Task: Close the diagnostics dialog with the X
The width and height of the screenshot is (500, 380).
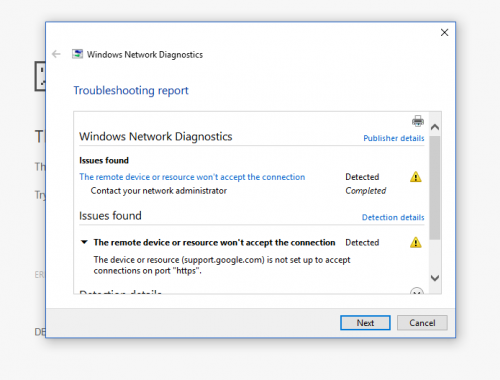Action: (444, 32)
